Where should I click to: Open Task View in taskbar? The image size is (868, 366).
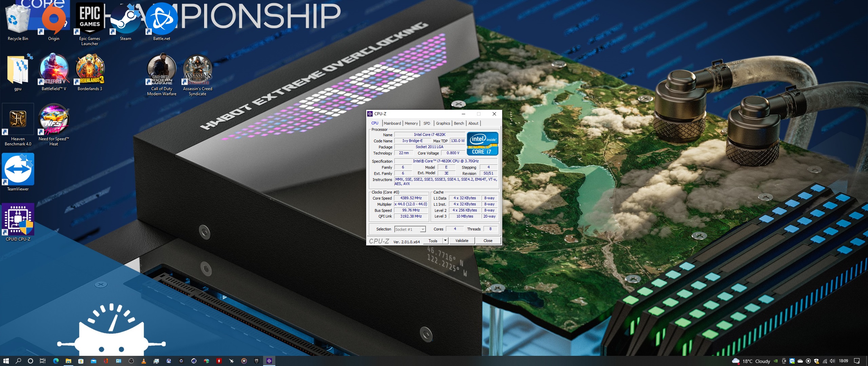(43, 361)
